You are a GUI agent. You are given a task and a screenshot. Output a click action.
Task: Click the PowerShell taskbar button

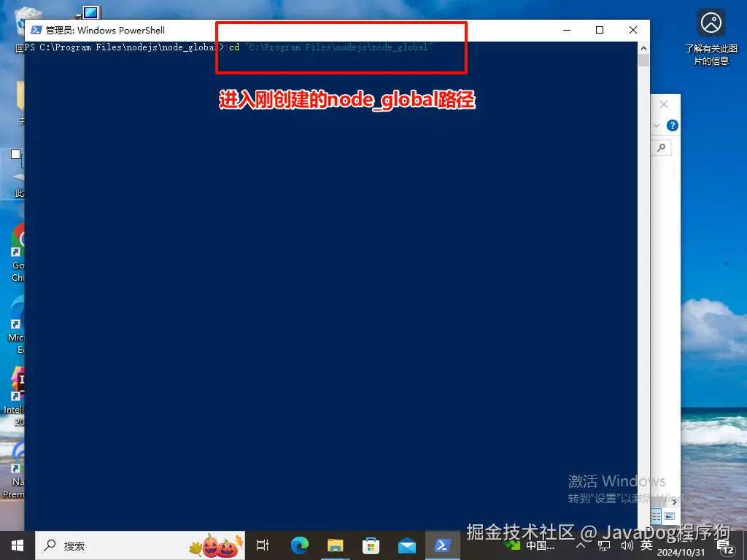(443, 545)
